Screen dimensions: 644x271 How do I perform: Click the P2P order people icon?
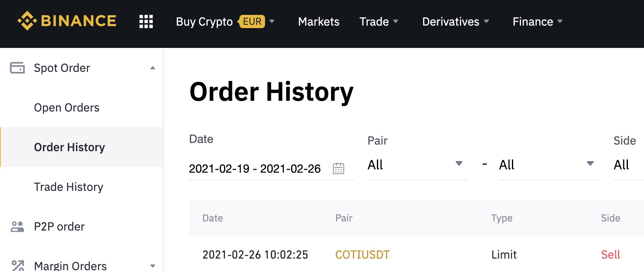tap(17, 226)
